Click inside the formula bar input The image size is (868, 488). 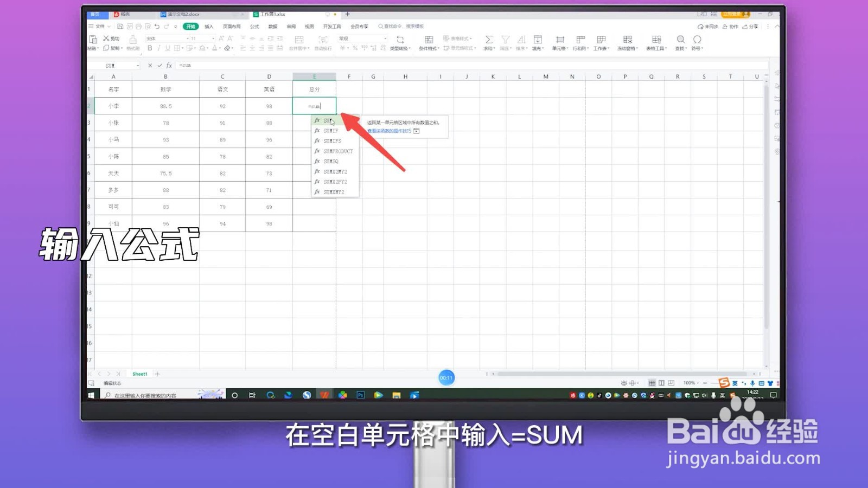pyautogui.click(x=471, y=65)
